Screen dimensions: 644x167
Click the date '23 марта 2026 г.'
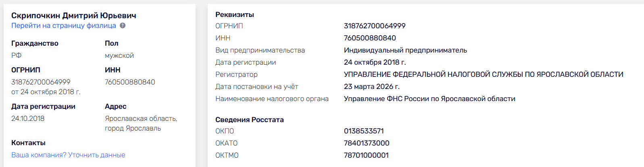[371, 87]
